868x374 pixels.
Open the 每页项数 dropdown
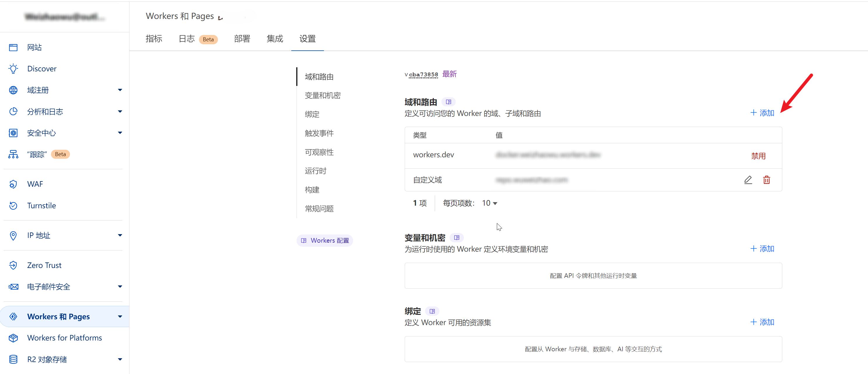(489, 203)
